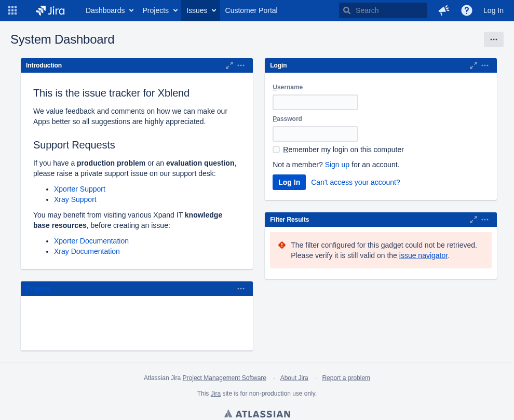Open the Filter Results gadget options menu
Image resolution: width=514 pixels, height=420 pixels.
[x=485, y=220]
